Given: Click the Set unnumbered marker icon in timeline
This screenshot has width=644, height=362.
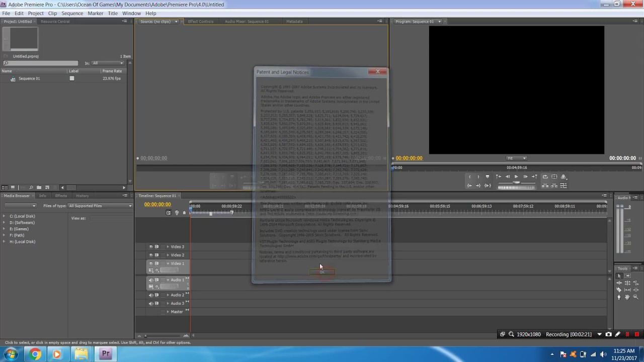Looking at the screenshot, I should coord(184,213).
